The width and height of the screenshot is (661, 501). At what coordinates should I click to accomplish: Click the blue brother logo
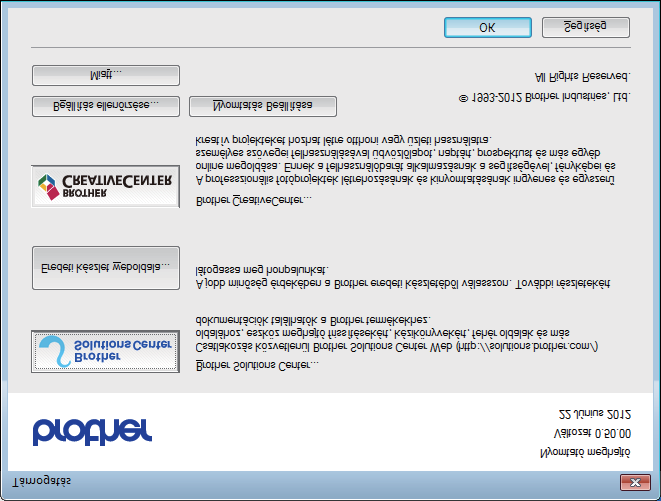point(92,432)
